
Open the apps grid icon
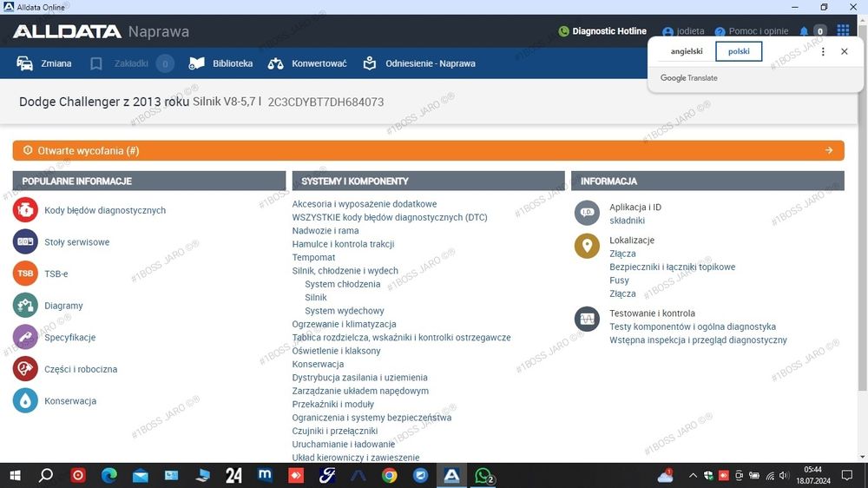click(843, 30)
